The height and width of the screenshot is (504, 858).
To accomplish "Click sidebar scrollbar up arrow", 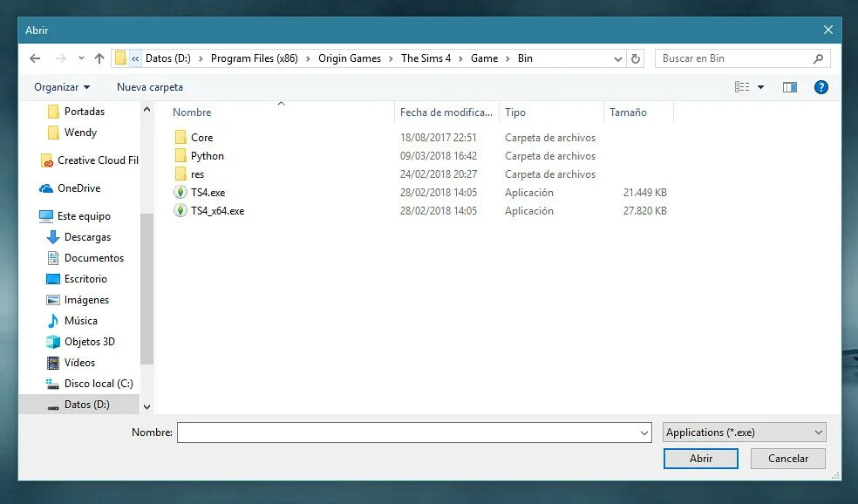I will click(x=146, y=110).
